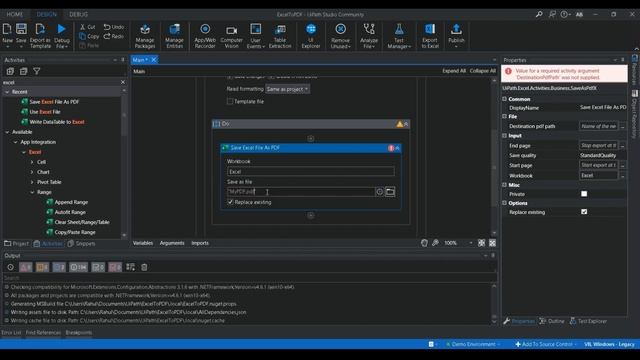Screen dimensions: 640x360
Task: Collapse the Recent activities group
Action: [7, 92]
